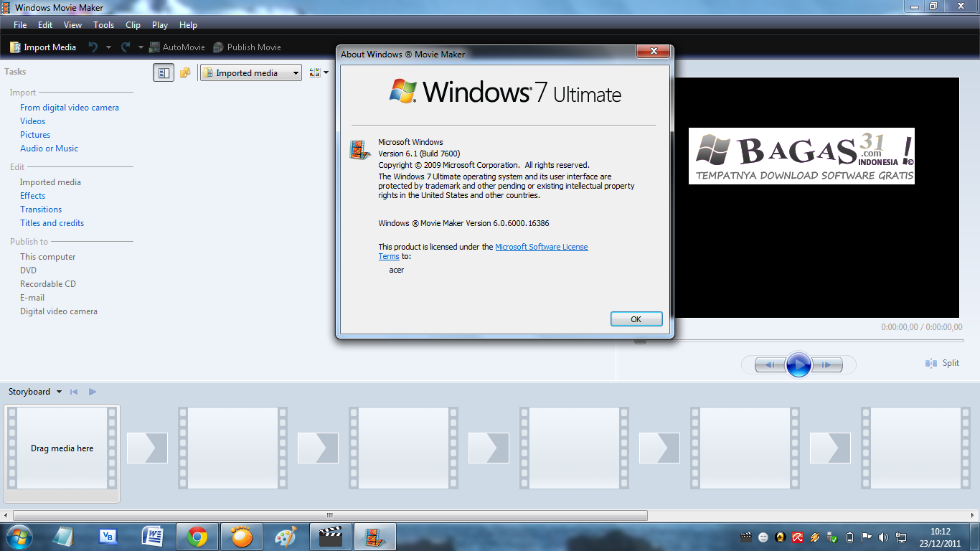Open the Help menu
Screen dimensions: 980x551
pos(188,24)
